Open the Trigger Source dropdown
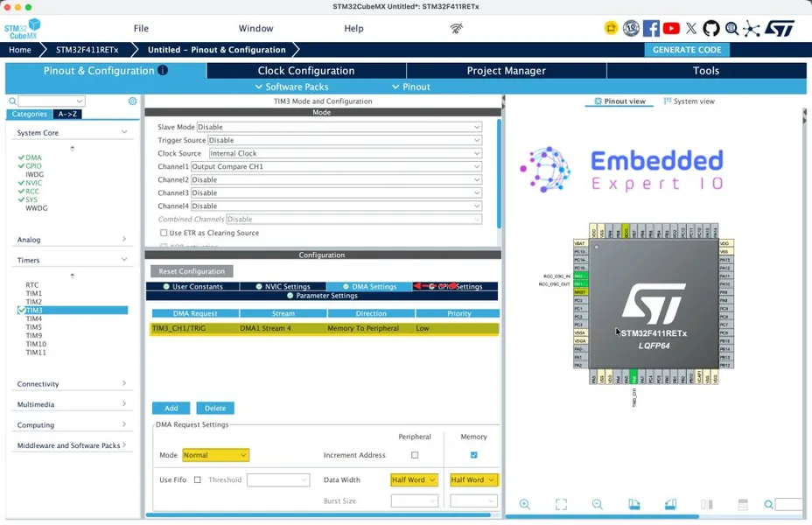The image size is (812, 525). point(345,140)
